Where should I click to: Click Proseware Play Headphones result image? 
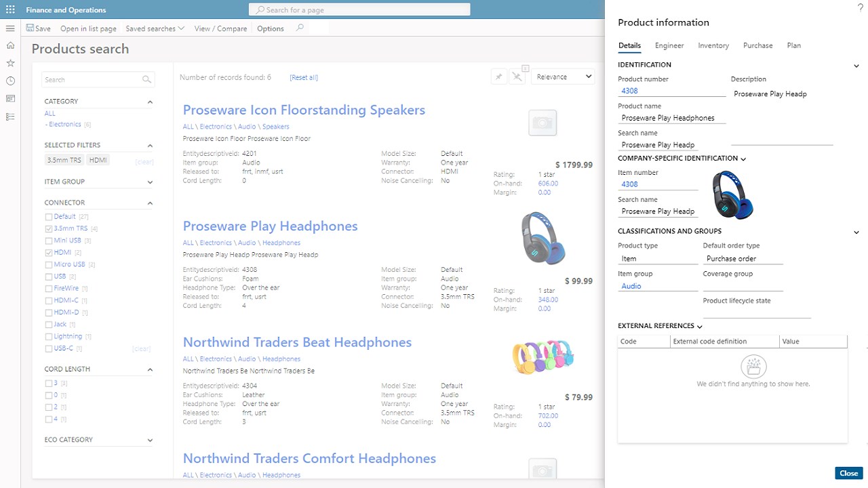[542, 238]
